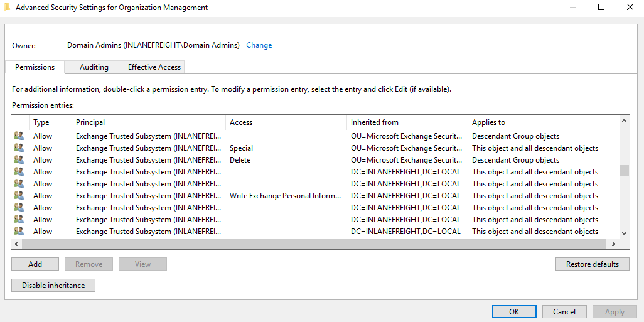
Task: Click the Restore defaults button
Action: 592,264
